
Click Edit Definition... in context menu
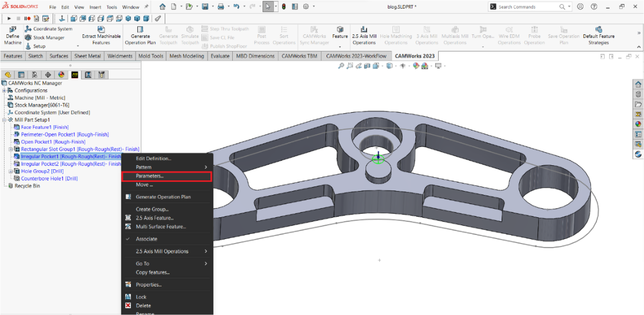[x=153, y=158]
